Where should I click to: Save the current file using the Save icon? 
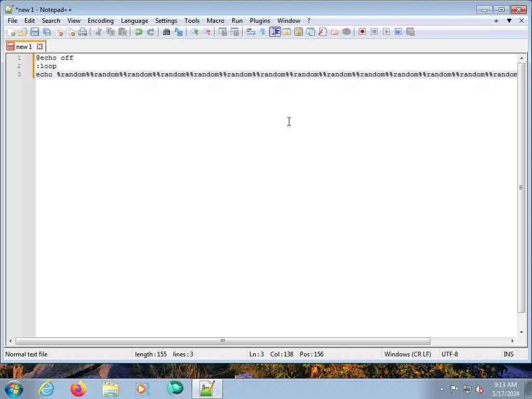tap(35, 32)
